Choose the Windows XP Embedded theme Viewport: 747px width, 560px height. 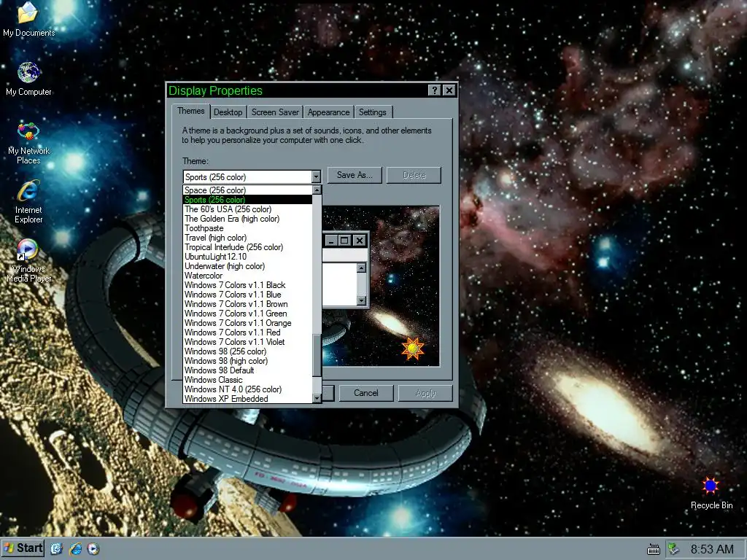pyautogui.click(x=248, y=399)
